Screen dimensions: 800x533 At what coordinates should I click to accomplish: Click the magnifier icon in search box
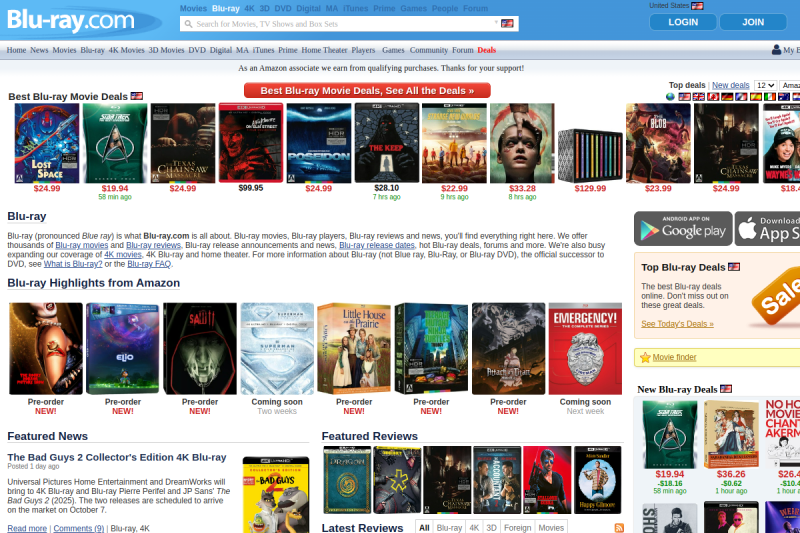click(188, 24)
